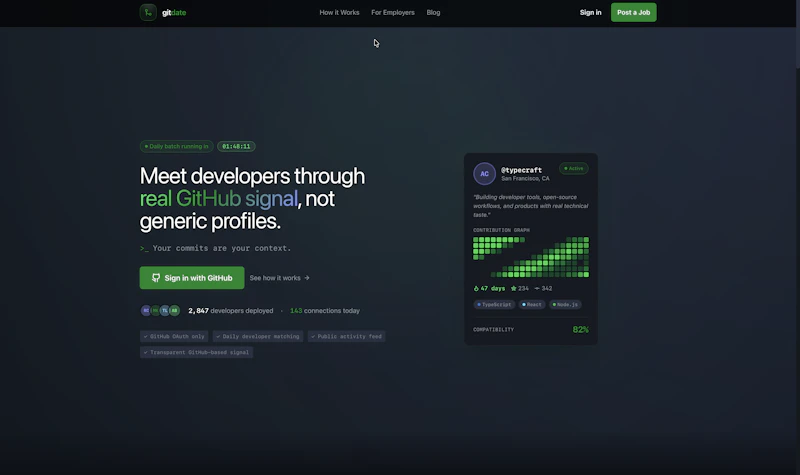Click the GitHub OAuth only tag
This screenshot has width=800, height=475.
click(x=174, y=336)
